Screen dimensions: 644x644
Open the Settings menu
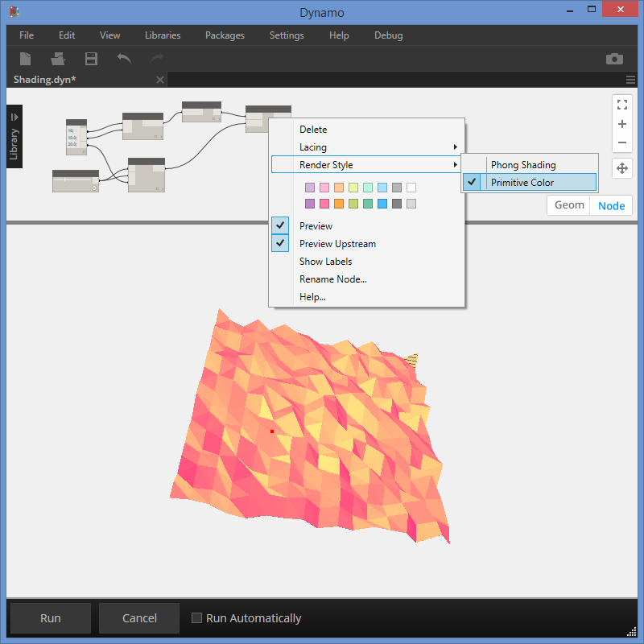(287, 35)
